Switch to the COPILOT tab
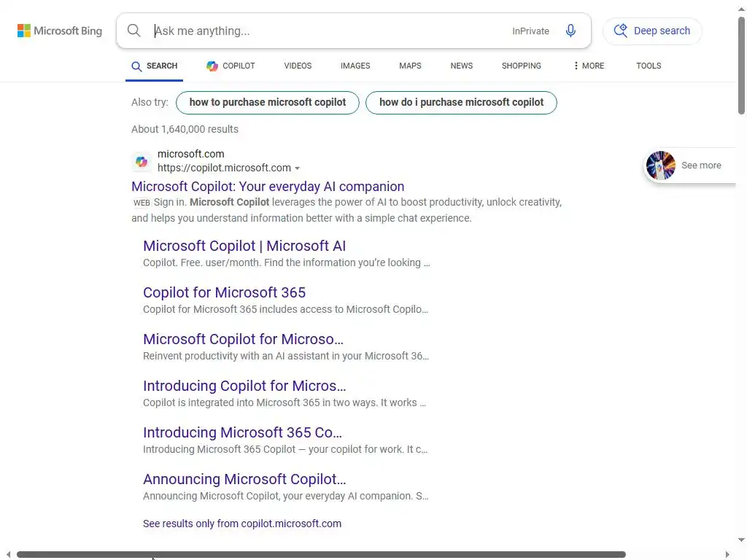 (231, 66)
